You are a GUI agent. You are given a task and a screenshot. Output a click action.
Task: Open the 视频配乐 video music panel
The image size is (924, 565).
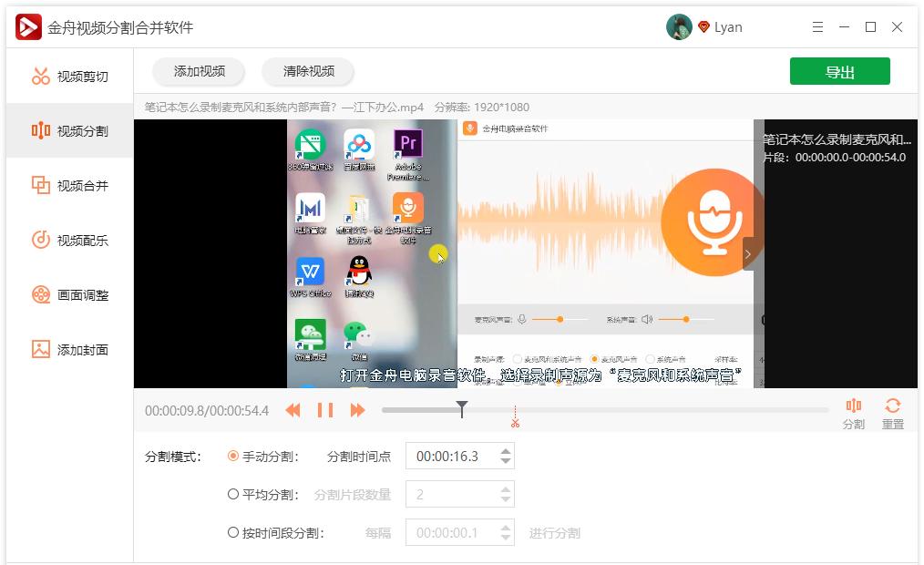pyautogui.click(x=67, y=240)
